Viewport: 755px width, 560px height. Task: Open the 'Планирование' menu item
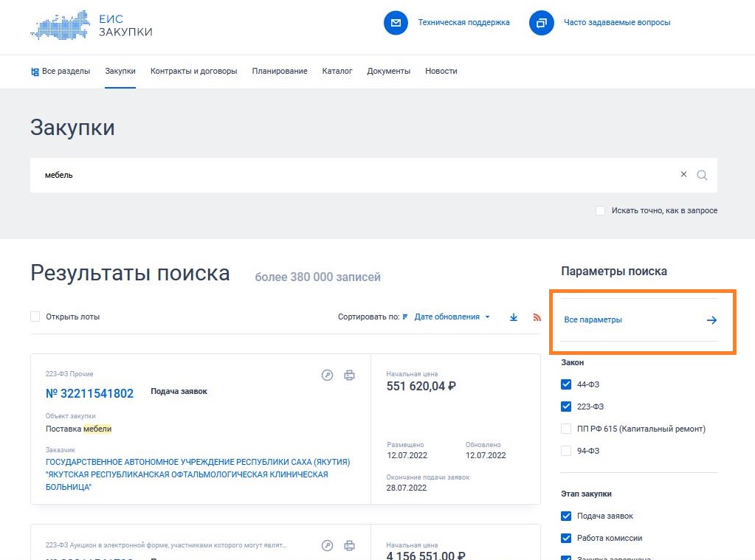tap(279, 72)
